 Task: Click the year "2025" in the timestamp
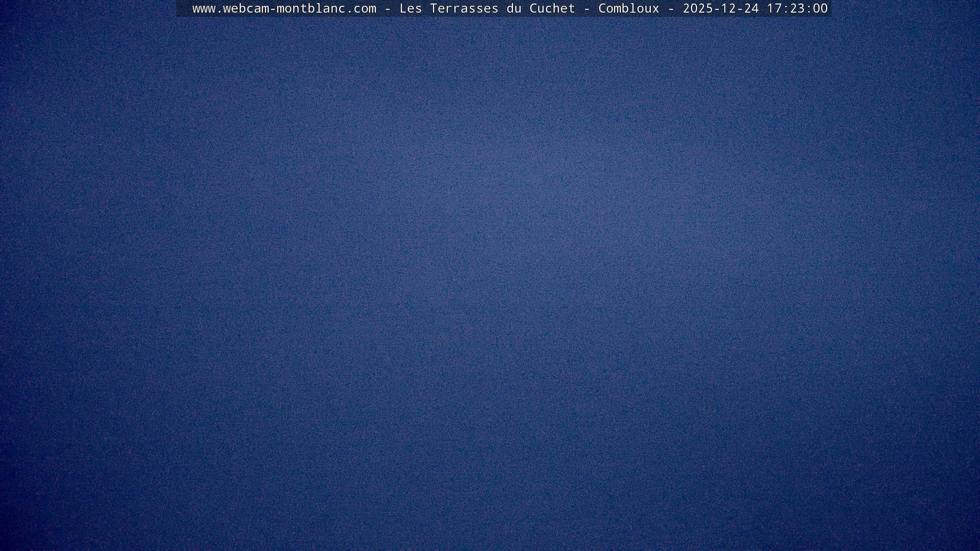coord(698,8)
